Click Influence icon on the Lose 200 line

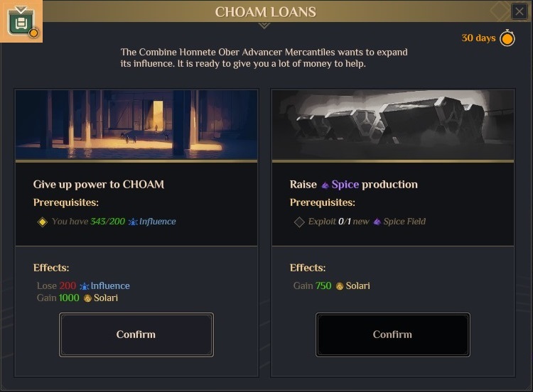pos(84,286)
